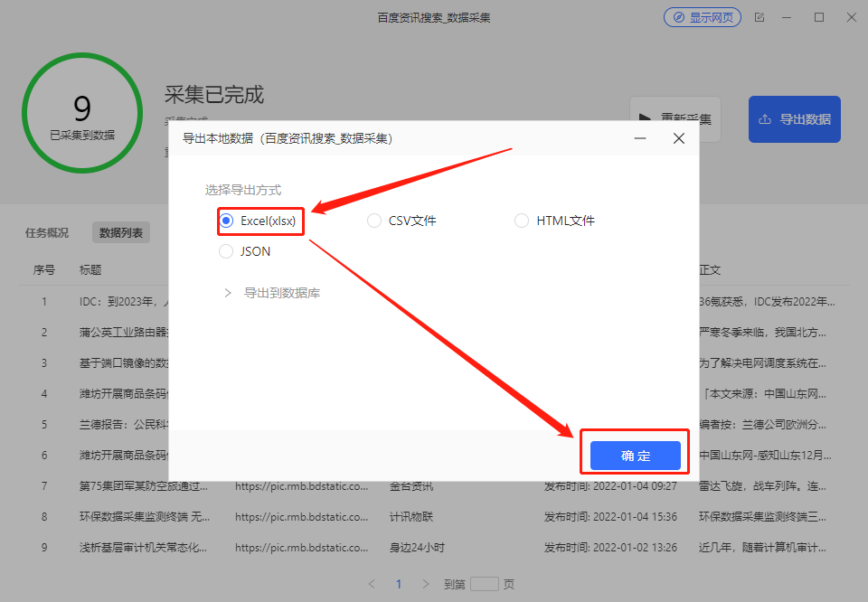Click the 导出数据 button in the main window

pyautogui.click(x=795, y=119)
